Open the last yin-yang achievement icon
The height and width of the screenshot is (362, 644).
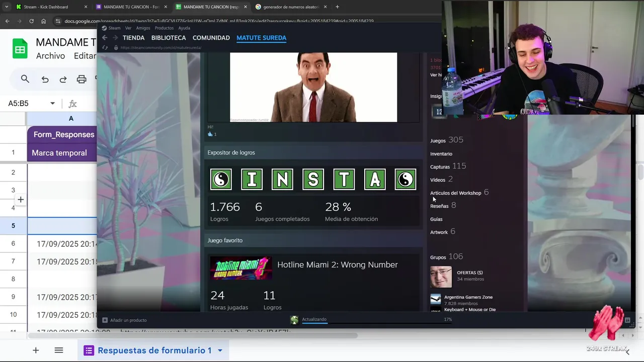point(406,179)
